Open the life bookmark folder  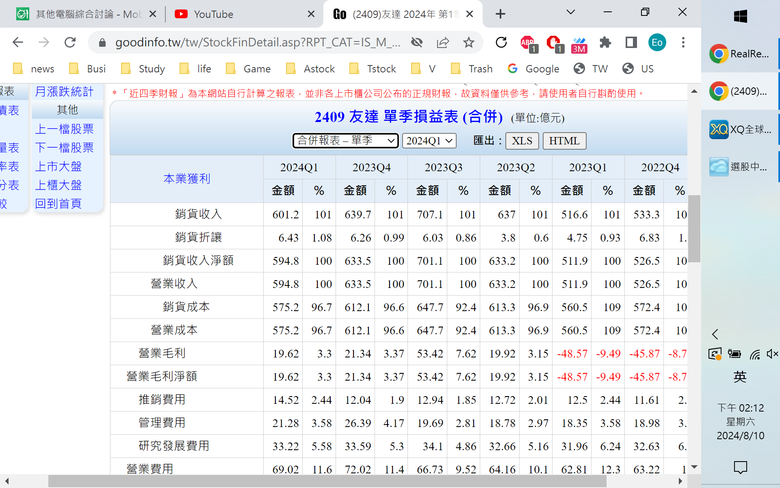click(x=195, y=69)
